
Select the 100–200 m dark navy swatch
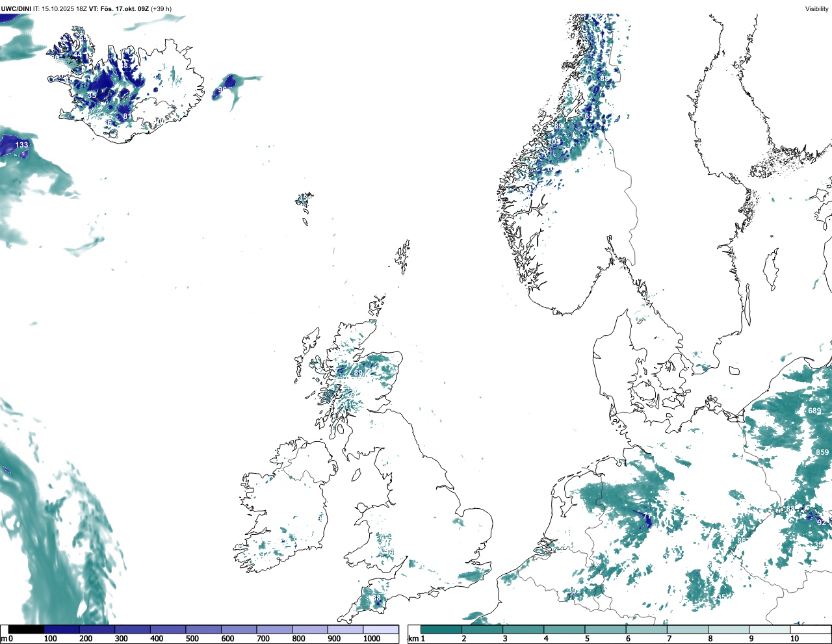[62, 629]
